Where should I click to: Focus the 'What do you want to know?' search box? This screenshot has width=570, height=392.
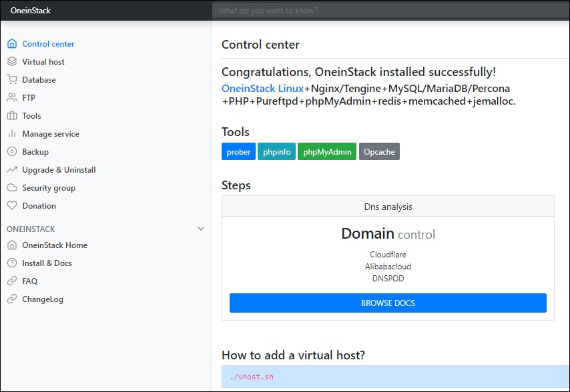click(390, 11)
